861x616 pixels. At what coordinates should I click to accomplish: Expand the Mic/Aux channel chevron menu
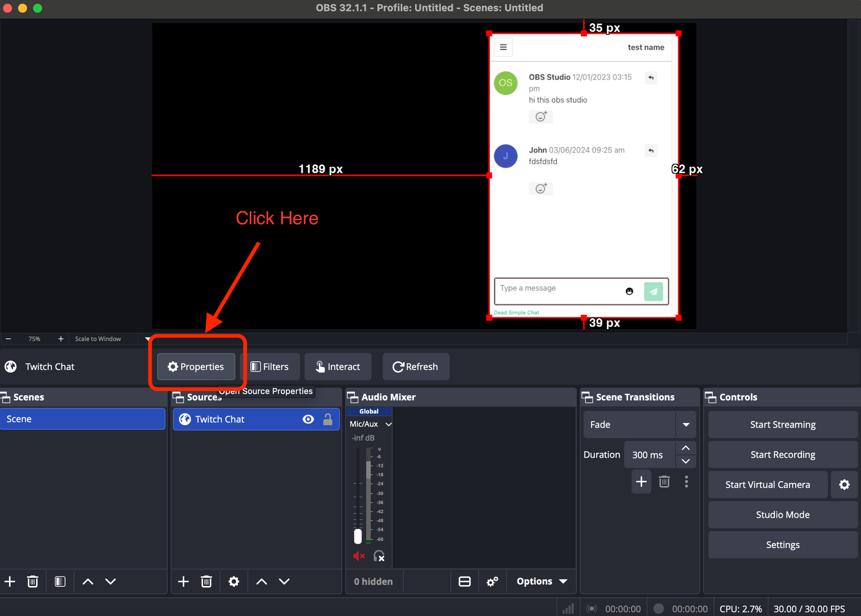pyautogui.click(x=389, y=424)
